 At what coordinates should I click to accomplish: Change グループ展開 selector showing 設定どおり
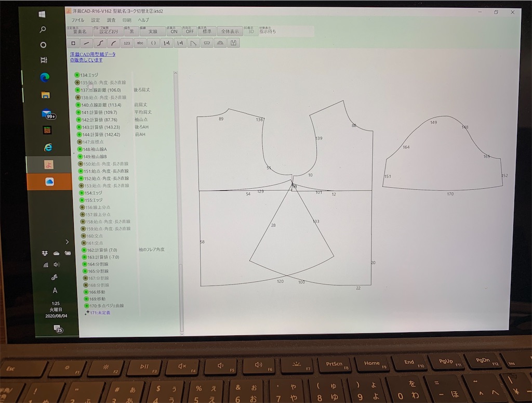[x=109, y=31]
